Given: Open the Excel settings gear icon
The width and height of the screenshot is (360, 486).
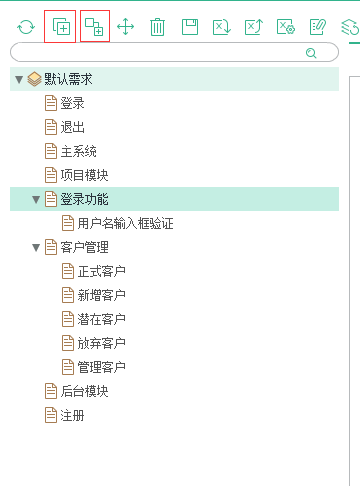Looking at the screenshot, I should (x=286, y=27).
